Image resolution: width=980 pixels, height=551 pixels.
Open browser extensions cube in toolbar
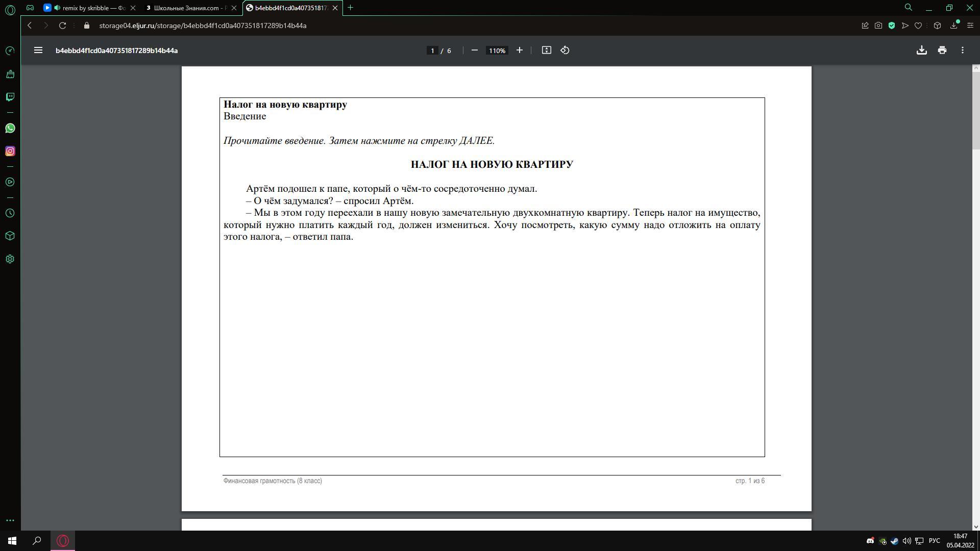click(x=937, y=26)
